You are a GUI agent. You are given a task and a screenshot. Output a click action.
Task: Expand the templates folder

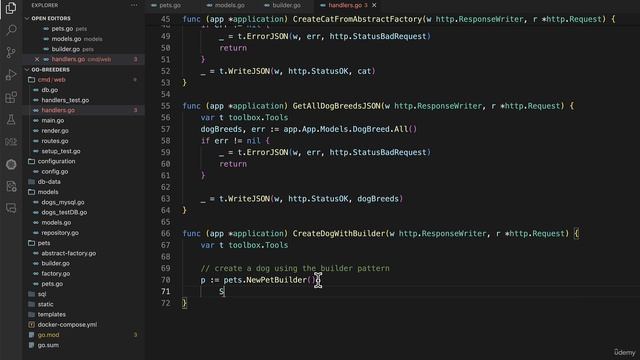(51, 314)
